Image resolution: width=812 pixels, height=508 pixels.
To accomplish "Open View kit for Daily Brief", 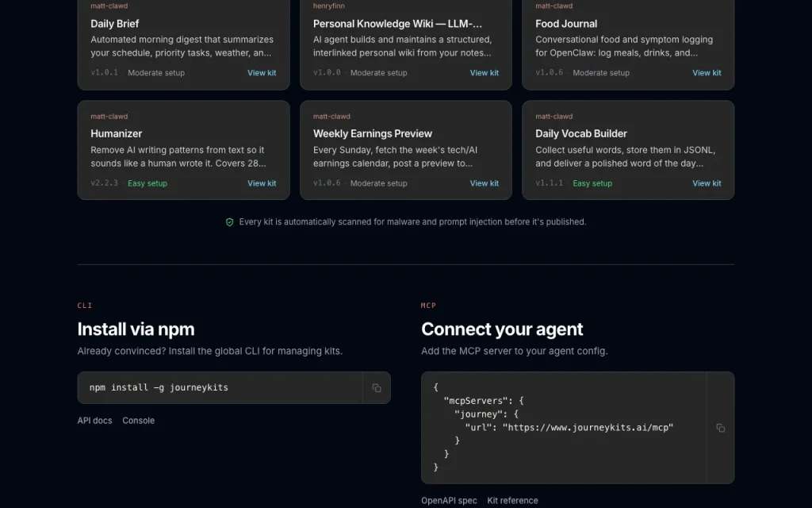I will (262, 73).
